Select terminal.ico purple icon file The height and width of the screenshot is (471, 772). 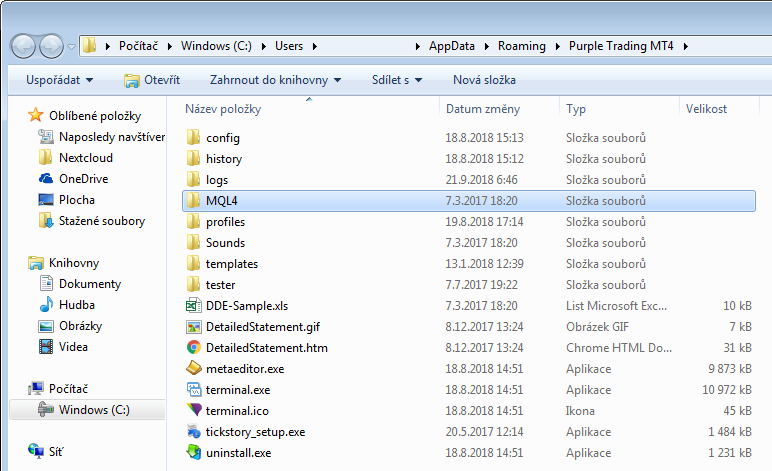193,410
